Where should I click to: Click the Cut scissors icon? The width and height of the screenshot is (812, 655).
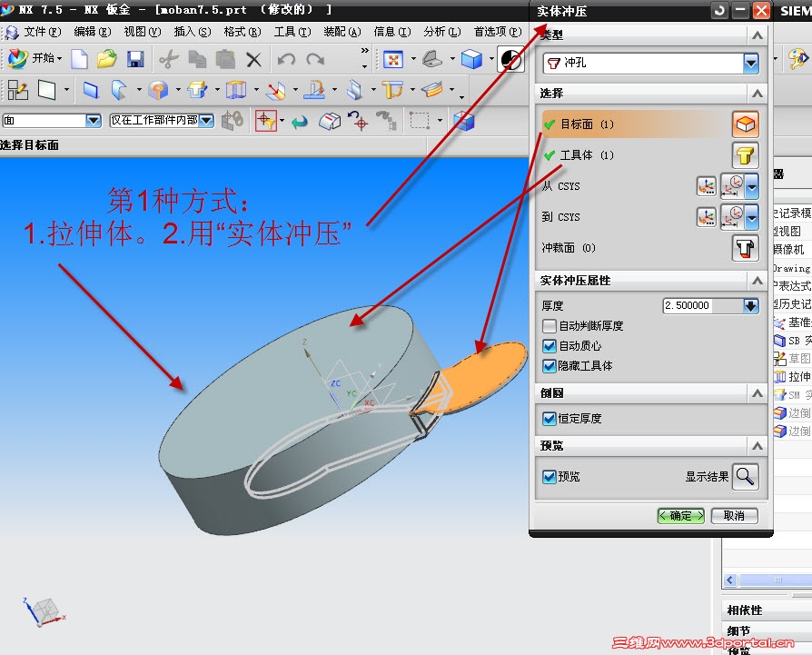tap(169, 60)
